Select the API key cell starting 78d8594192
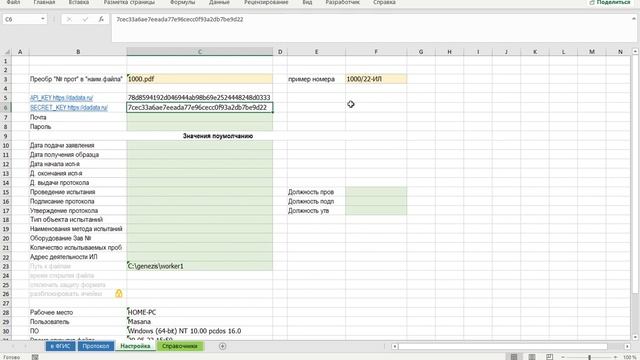 coord(200,98)
